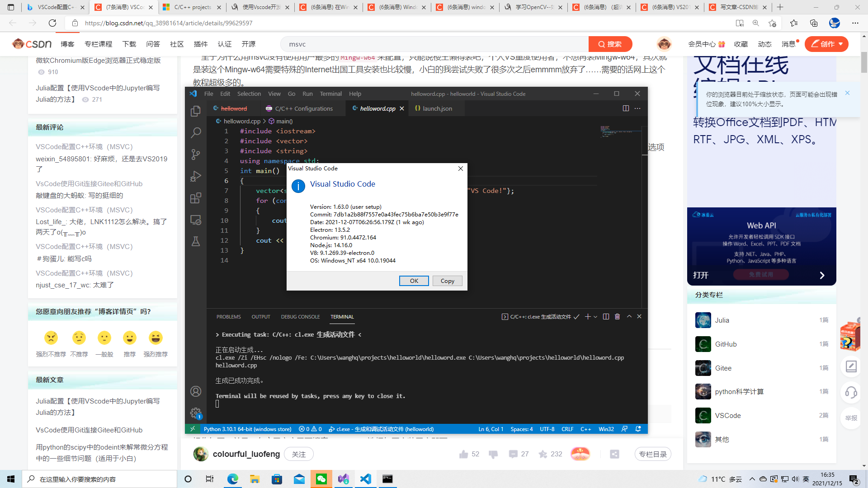Image resolution: width=868 pixels, height=488 pixels.
Task: Click the feedback icon in VS Code status bar
Action: tap(624, 429)
